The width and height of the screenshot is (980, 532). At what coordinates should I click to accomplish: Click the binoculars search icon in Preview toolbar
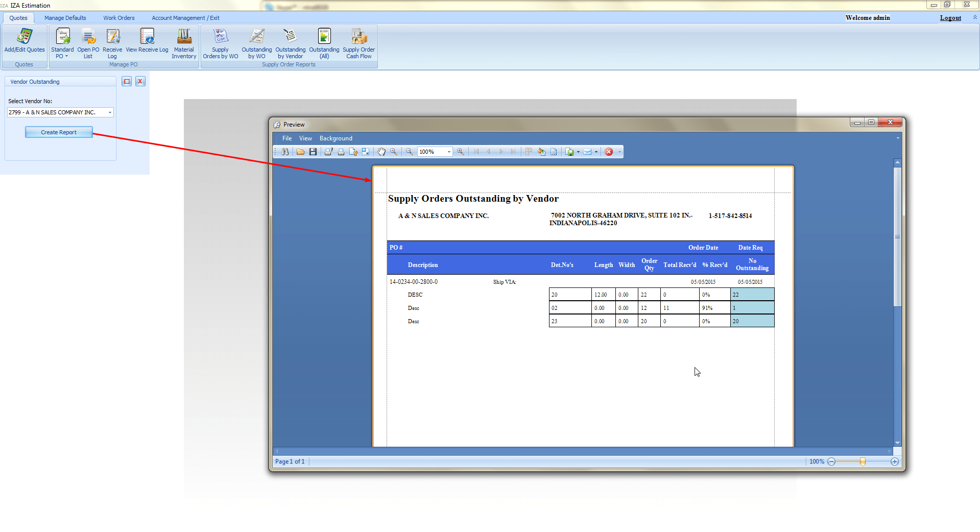(x=285, y=152)
